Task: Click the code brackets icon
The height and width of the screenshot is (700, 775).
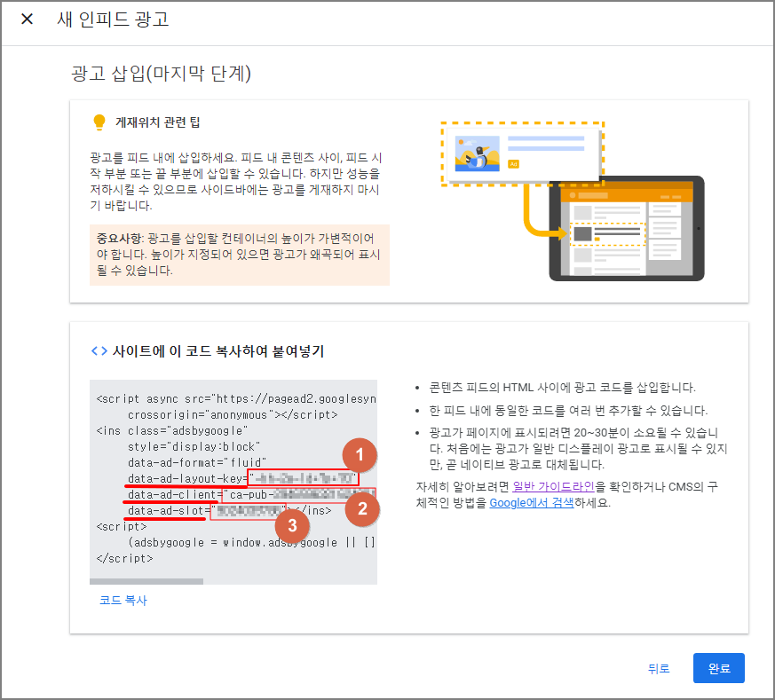Action: 99,351
